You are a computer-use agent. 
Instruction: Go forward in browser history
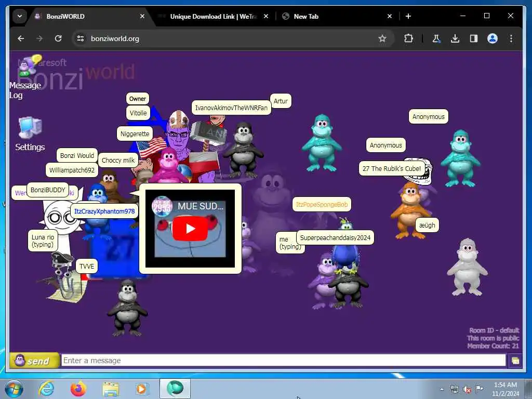coord(39,38)
